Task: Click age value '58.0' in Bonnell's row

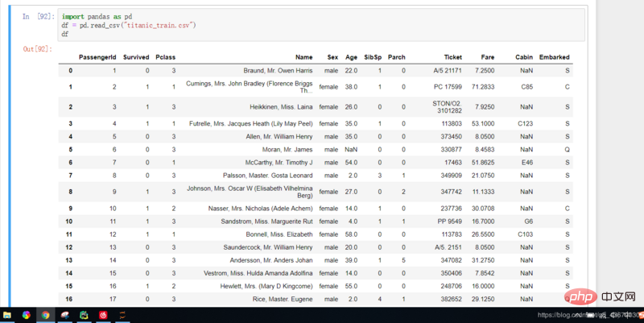Action: click(351, 234)
